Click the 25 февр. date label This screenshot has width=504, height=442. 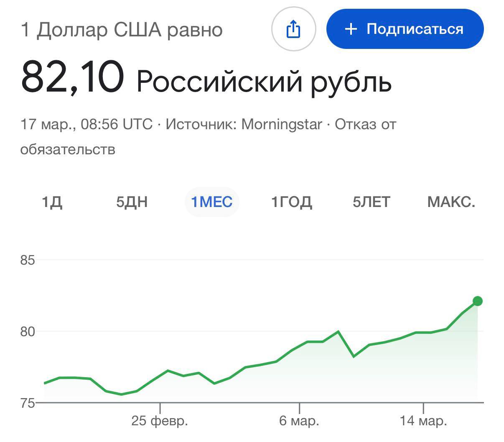point(160,421)
